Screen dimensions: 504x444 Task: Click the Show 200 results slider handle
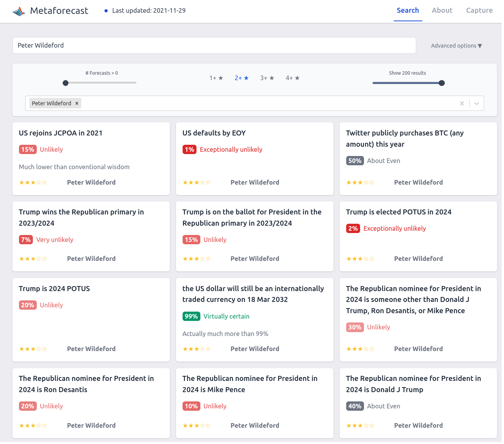(x=442, y=83)
